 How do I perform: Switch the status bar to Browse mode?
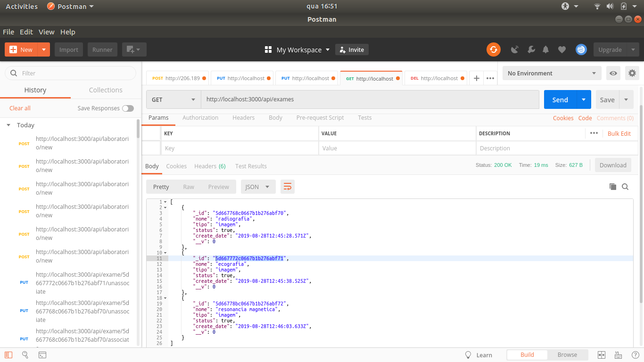pyautogui.click(x=567, y=354)
